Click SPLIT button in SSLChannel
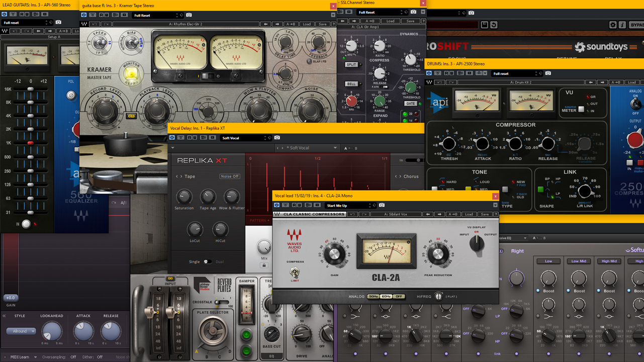Viewport: 644px width, 362px height. 351,64
